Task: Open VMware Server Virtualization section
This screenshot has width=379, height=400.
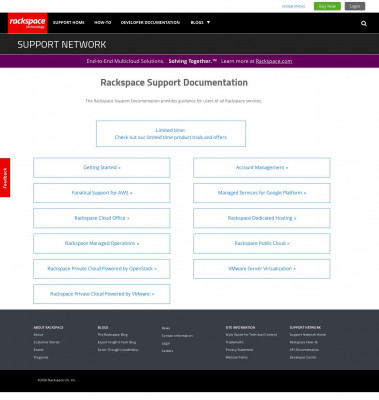Action: coord(262,269)
